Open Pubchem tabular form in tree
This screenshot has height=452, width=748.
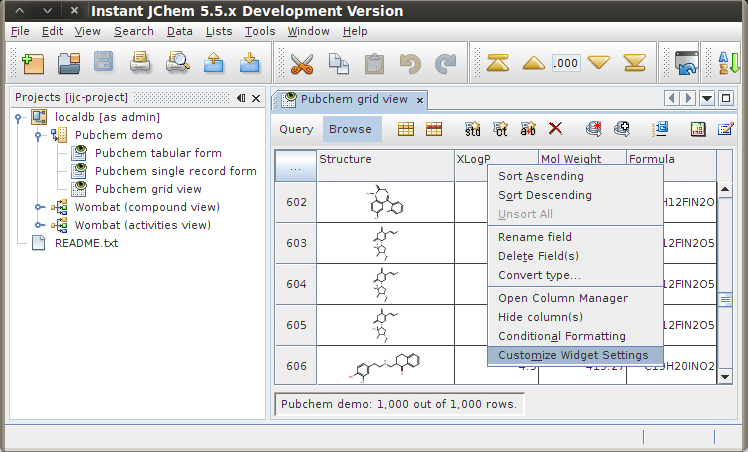pyautogui.click(x=158, y=153)
